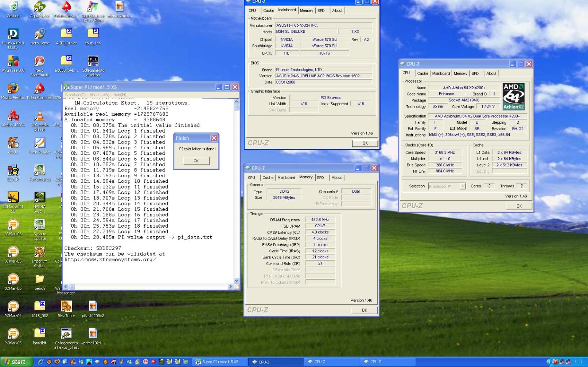Select the EZVCR desktop icon
Image resolution: width=588 pixels, height=367 pixels.
point(13,173)
